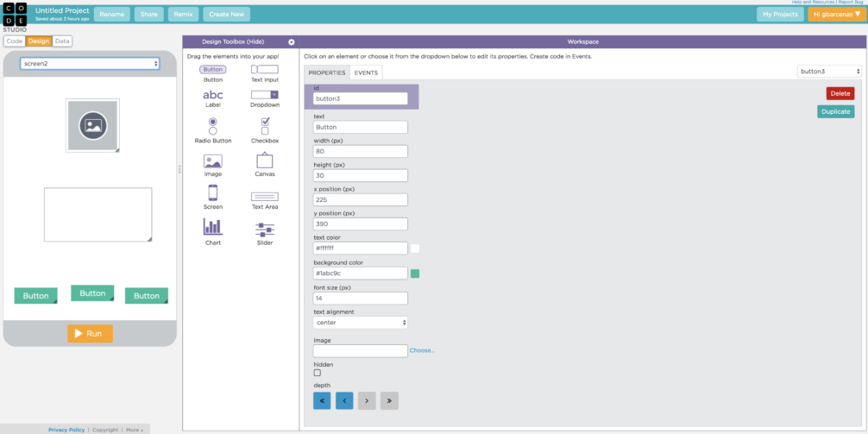Select the Chart element icon

(212, 226)
